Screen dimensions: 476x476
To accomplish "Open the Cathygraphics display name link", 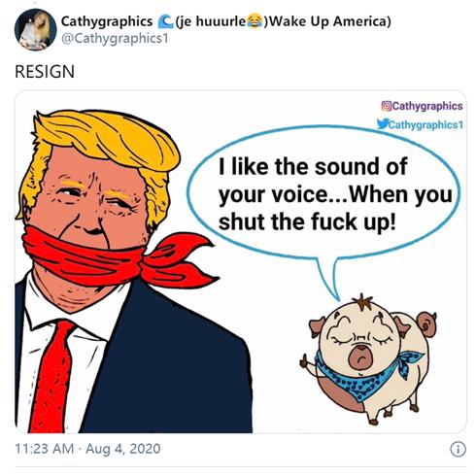I will 107,21.
